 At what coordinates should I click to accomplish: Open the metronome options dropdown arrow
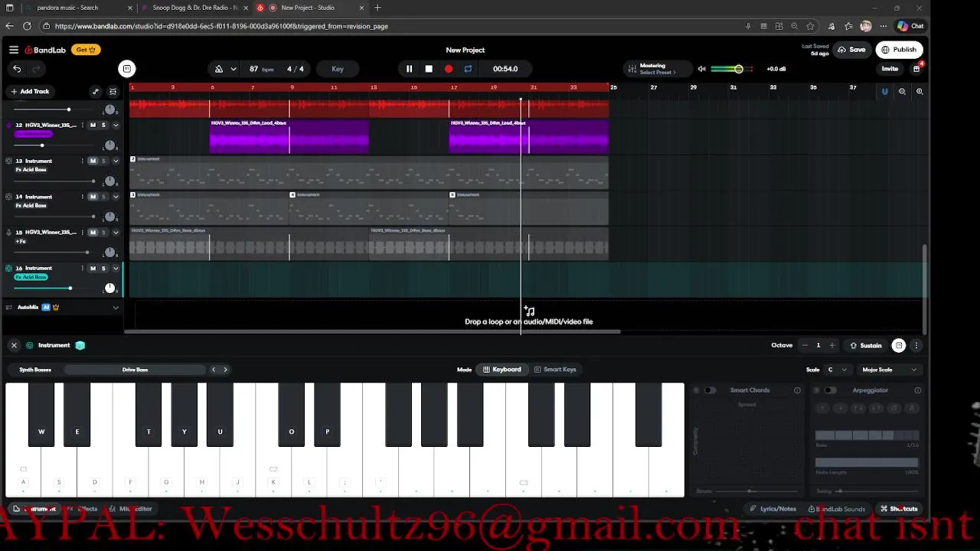coord(235,69)
